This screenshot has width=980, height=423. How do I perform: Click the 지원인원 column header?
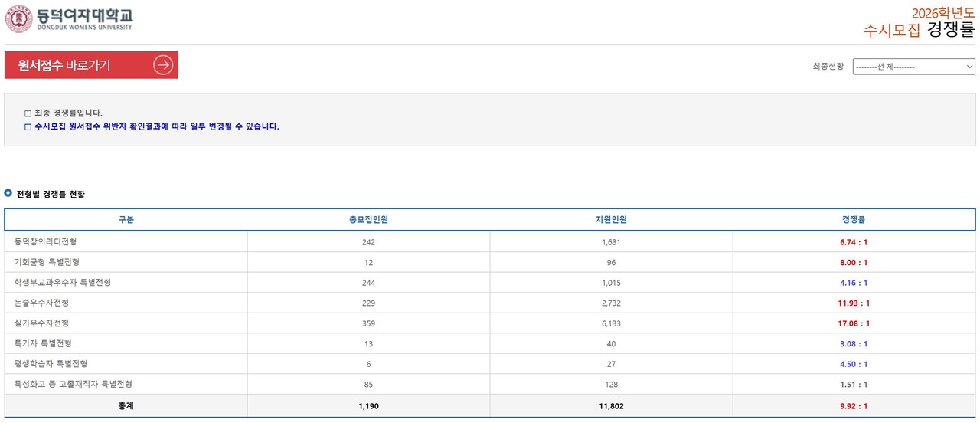pyautogui.click(x=611, y=220)
